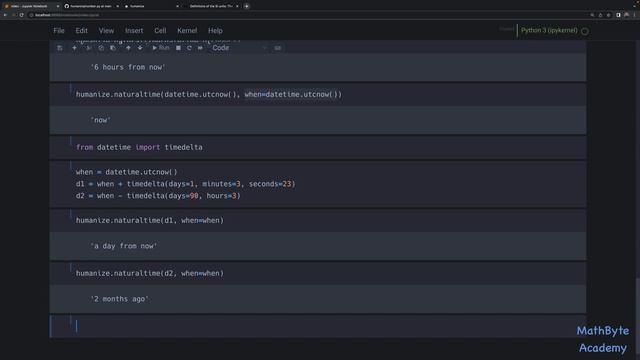Click the browser profile avatar

tap(627, 15)
